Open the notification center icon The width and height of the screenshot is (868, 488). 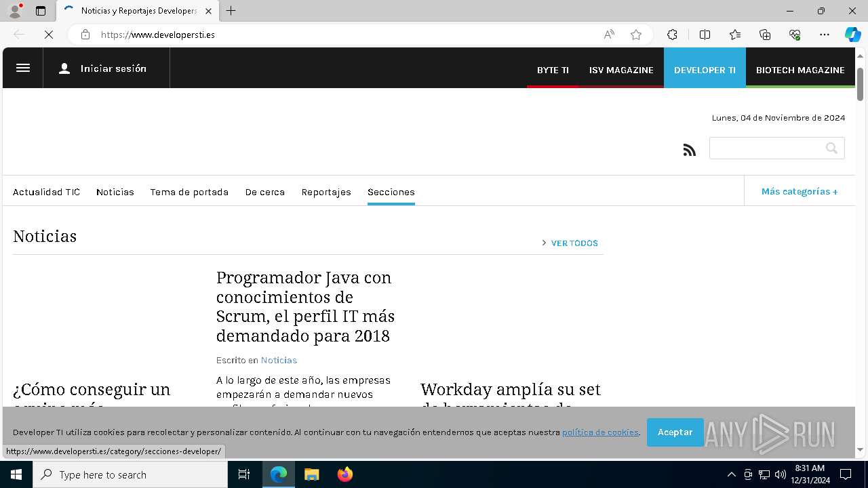tap(846, 474)
